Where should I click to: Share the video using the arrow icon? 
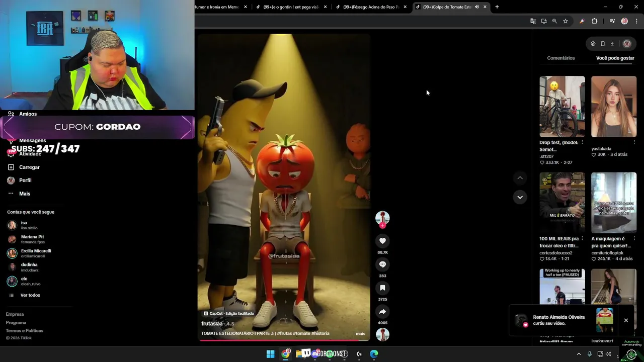pyautogui.click(x=382, y=312)
